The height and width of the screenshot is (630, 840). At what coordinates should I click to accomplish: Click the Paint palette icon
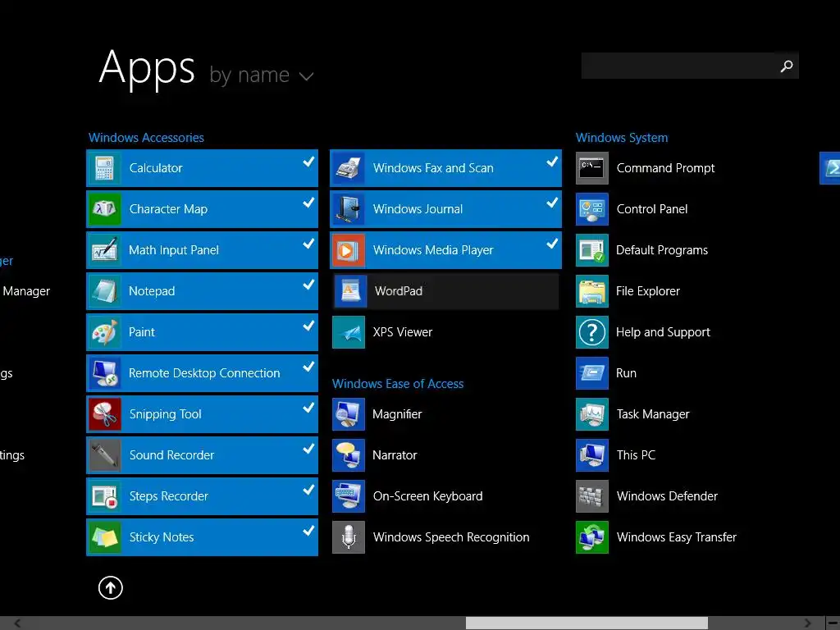tap(104, 332)
